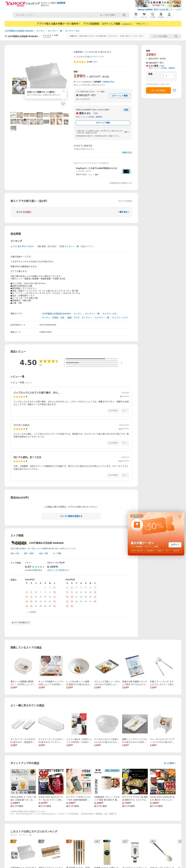Click ログインして確認 beside 50%分クーポン
Screen dimensions: 186x868
(120, 96)
